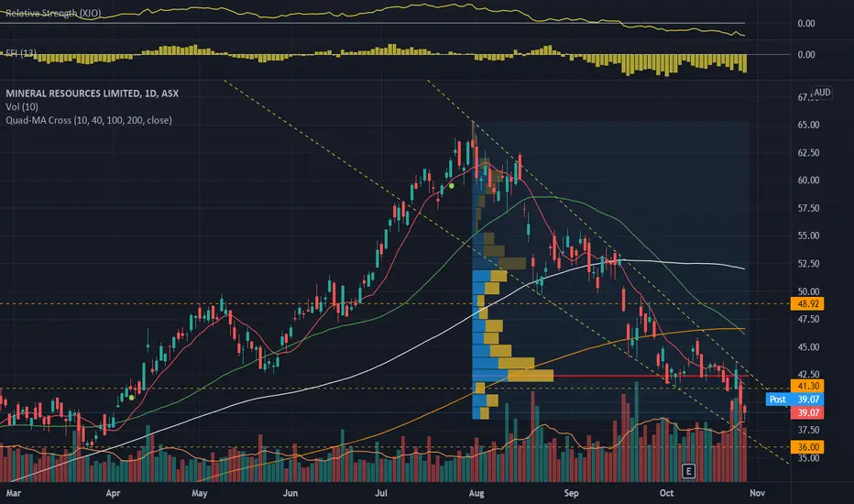Viewport: 854px width, 504px height.
Task: Click the 48.92 orange price label
Action: tap(807, 303)
